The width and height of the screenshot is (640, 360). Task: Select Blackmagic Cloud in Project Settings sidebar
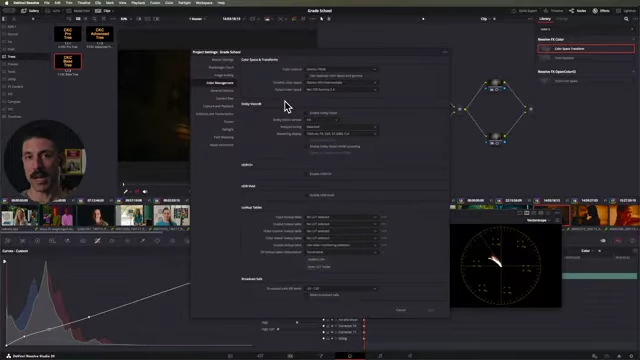coord(221,67)
